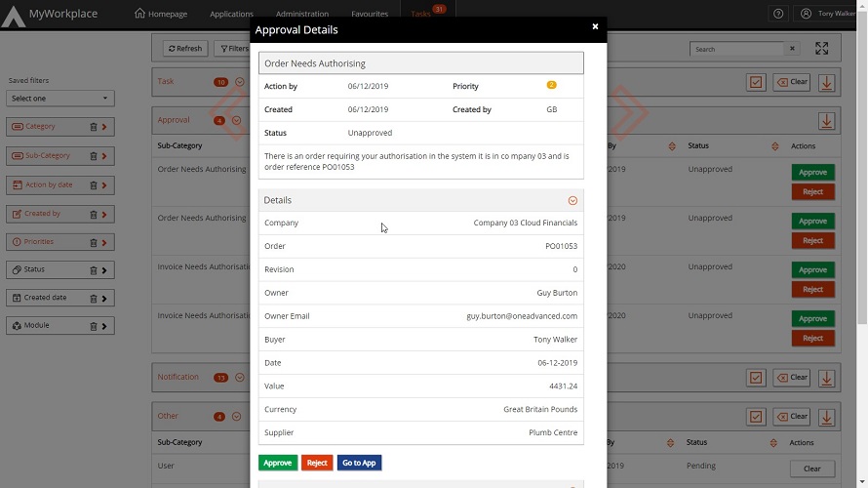Approve the order in the dialog
This screenshot has width=868, height=488.
coord(278,463)
